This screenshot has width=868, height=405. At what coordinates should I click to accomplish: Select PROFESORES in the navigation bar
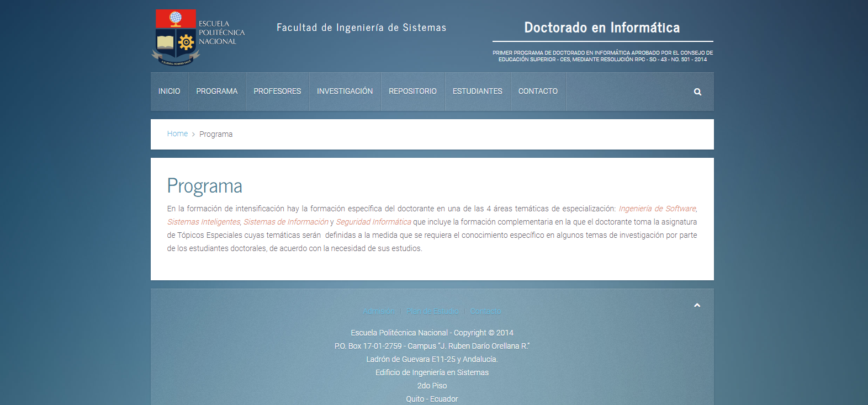tap(277, 92)
